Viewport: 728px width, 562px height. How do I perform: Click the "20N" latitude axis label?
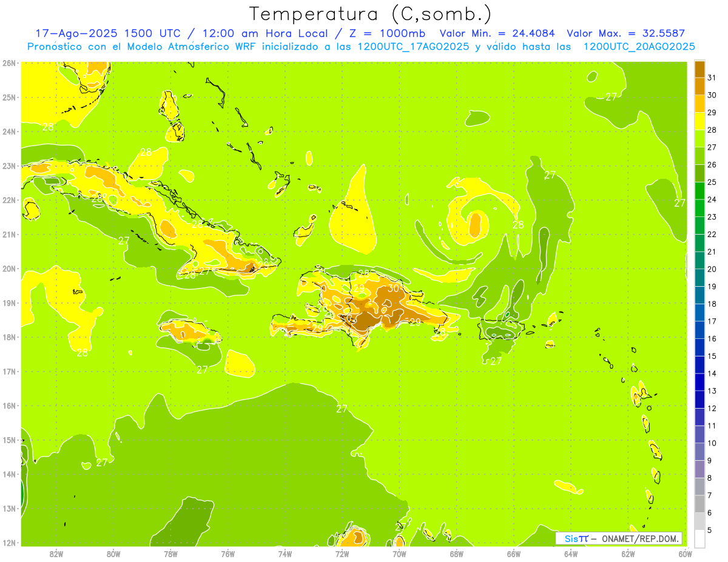coord(9,269)
